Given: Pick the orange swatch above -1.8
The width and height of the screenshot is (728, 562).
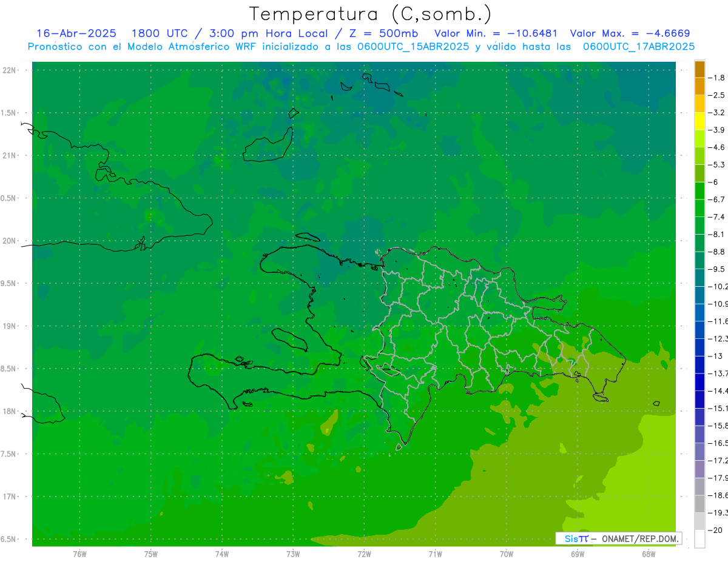Looking at the screenshot, I should [699, 69].
